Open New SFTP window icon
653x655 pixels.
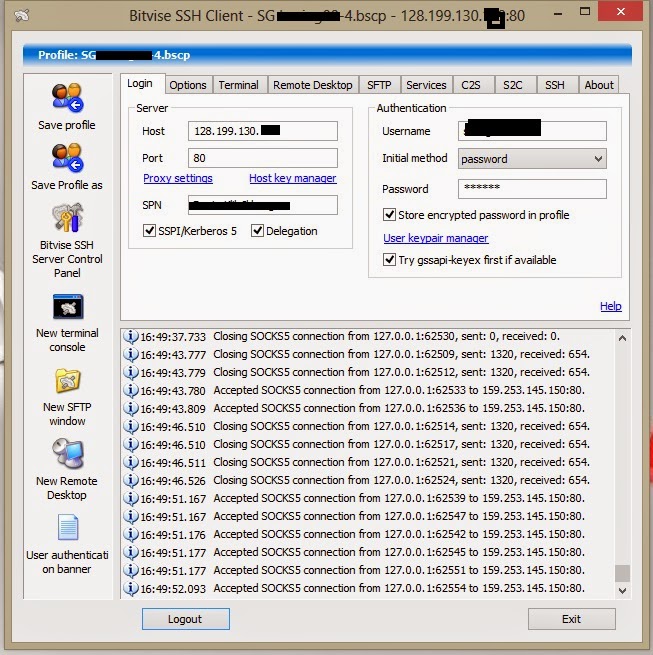(68, 381)
